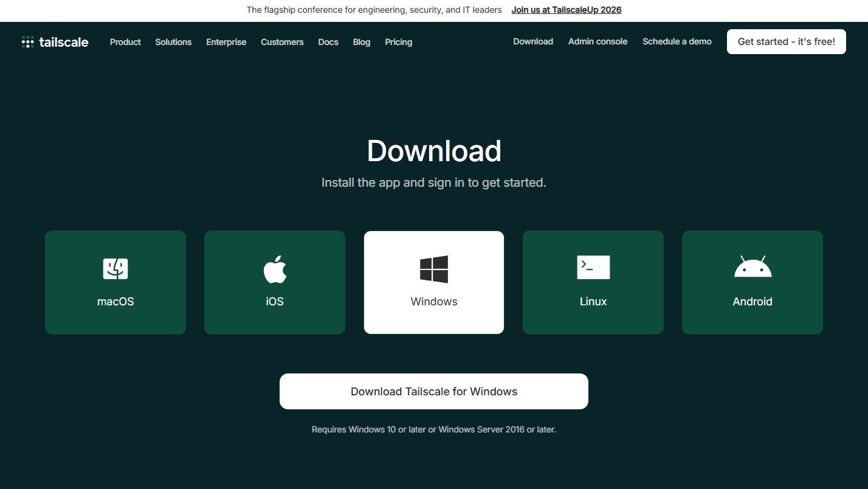868x489 pixels.
Task: Open the Admin console link
Action: click(x=598, y=41)
